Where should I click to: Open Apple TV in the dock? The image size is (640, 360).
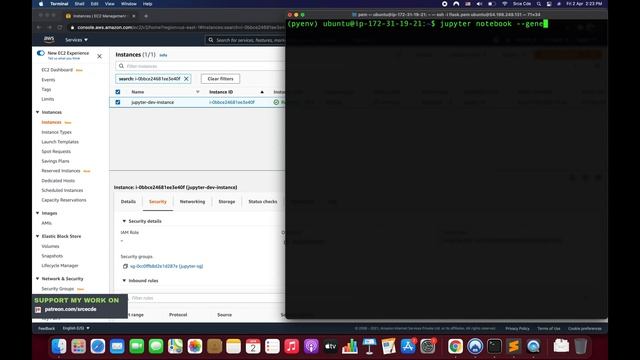point(330,347)
